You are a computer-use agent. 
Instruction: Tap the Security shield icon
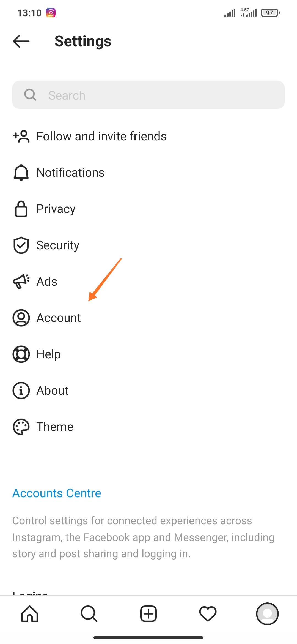(x=21, y=245)
